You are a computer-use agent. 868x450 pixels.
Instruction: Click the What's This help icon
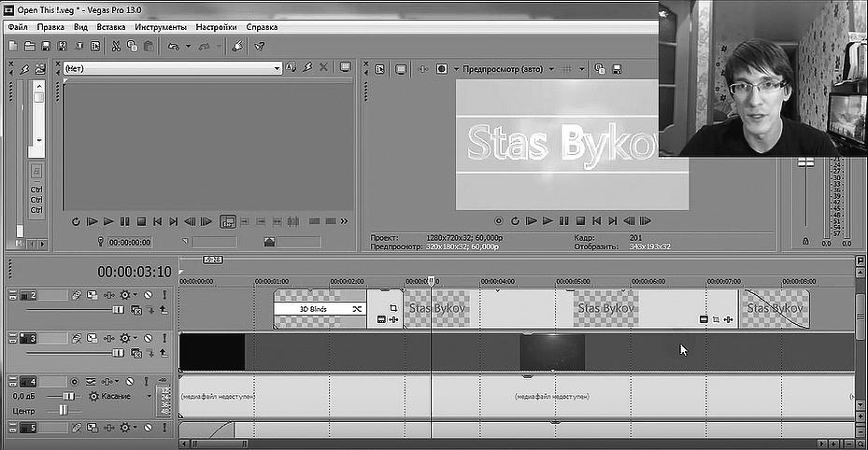[x=259, y=47]
